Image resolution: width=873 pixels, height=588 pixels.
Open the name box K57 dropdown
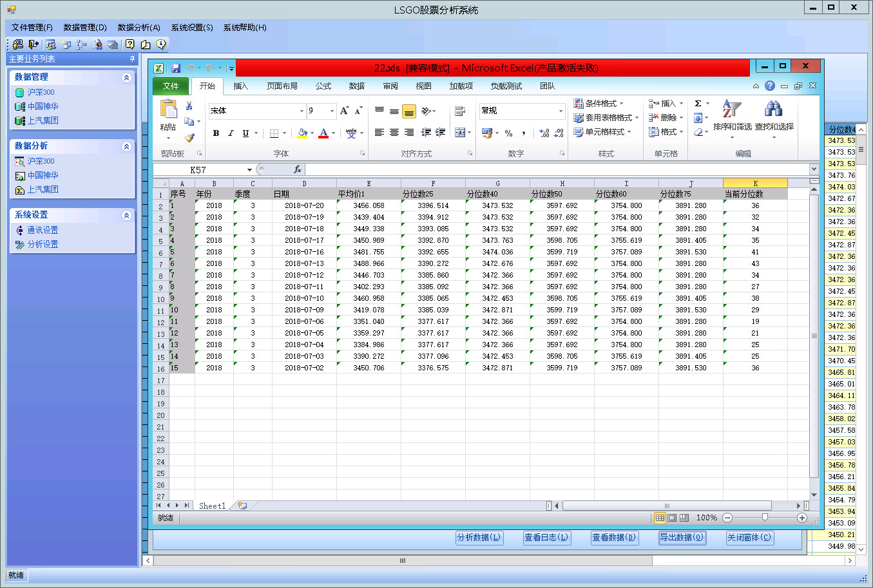click(249, 170)
